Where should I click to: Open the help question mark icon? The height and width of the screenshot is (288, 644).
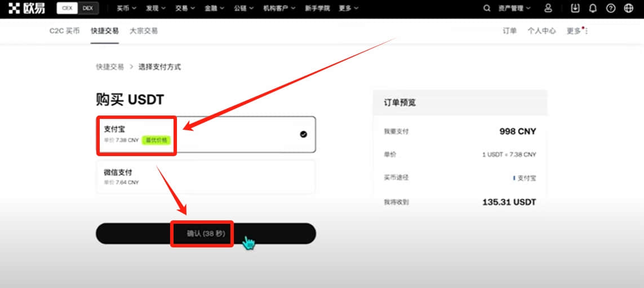(611, 8)
